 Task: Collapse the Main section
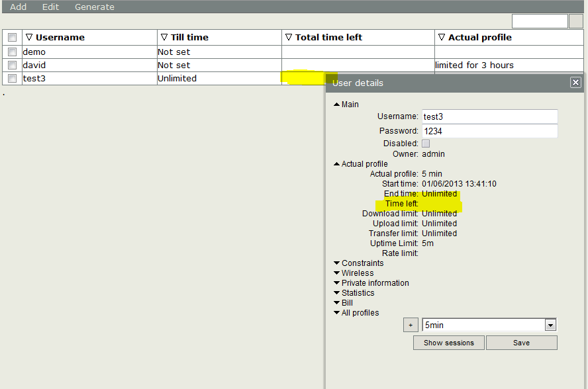(x=346, y=105)
